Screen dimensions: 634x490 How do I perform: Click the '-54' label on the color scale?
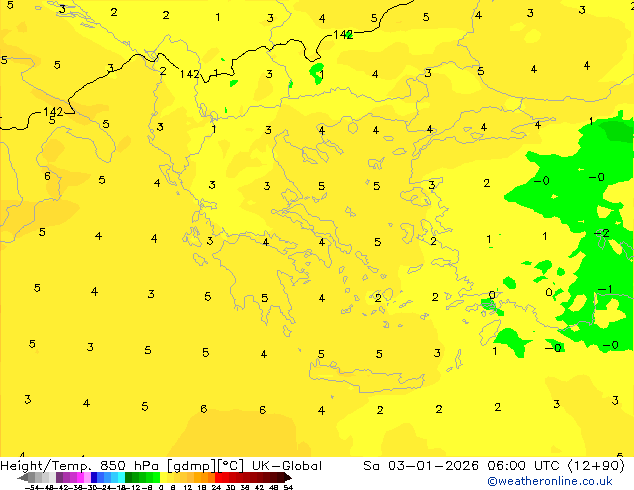tap(32, 488)
